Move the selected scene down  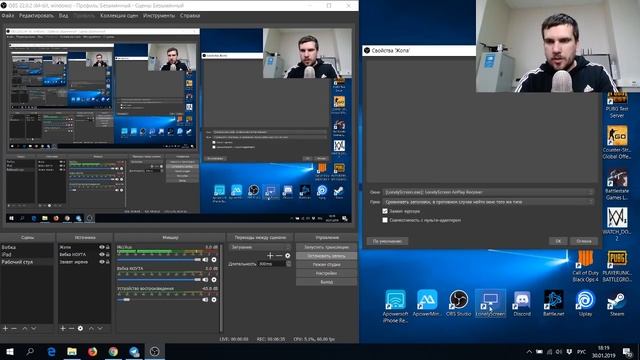[34, 328]
